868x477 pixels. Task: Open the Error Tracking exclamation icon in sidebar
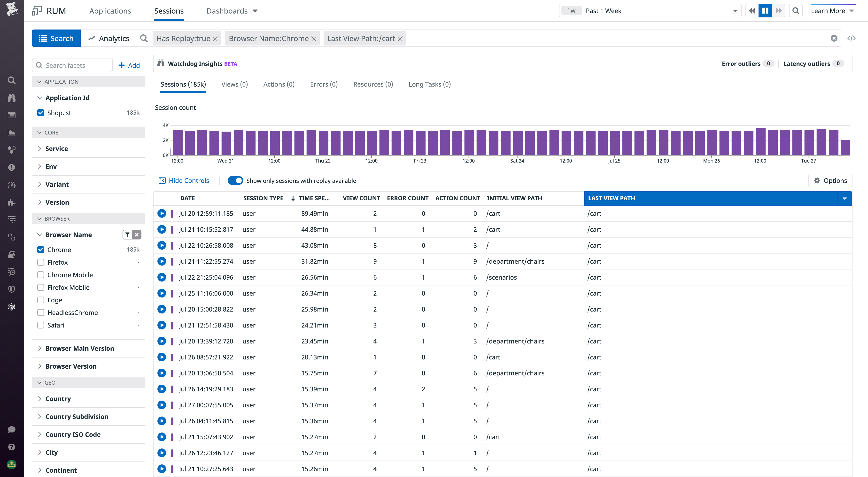point(11,167)
